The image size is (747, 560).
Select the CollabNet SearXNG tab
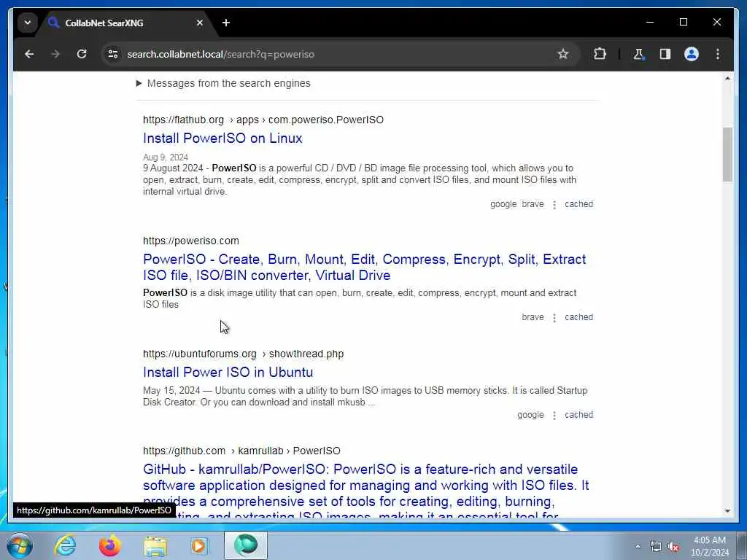(x=124, y=23)
